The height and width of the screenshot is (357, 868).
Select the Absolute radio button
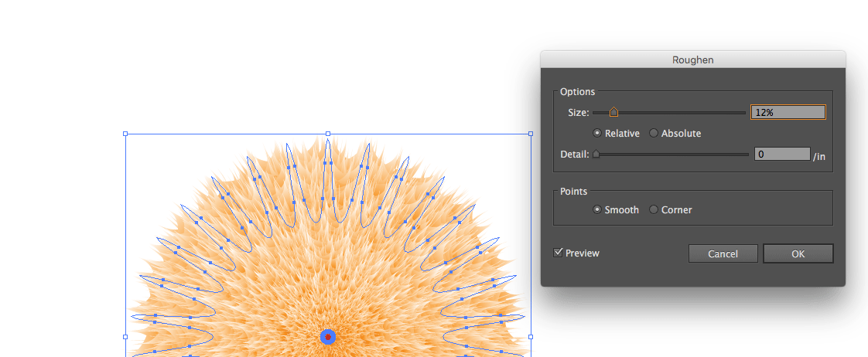(x=654, y=133)
